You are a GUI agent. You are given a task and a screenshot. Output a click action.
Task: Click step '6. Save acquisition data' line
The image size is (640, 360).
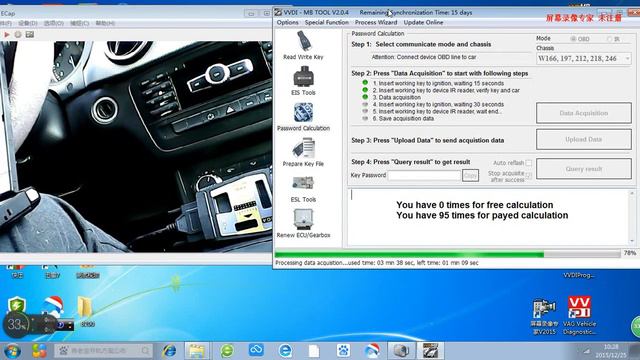click(403, 118)
